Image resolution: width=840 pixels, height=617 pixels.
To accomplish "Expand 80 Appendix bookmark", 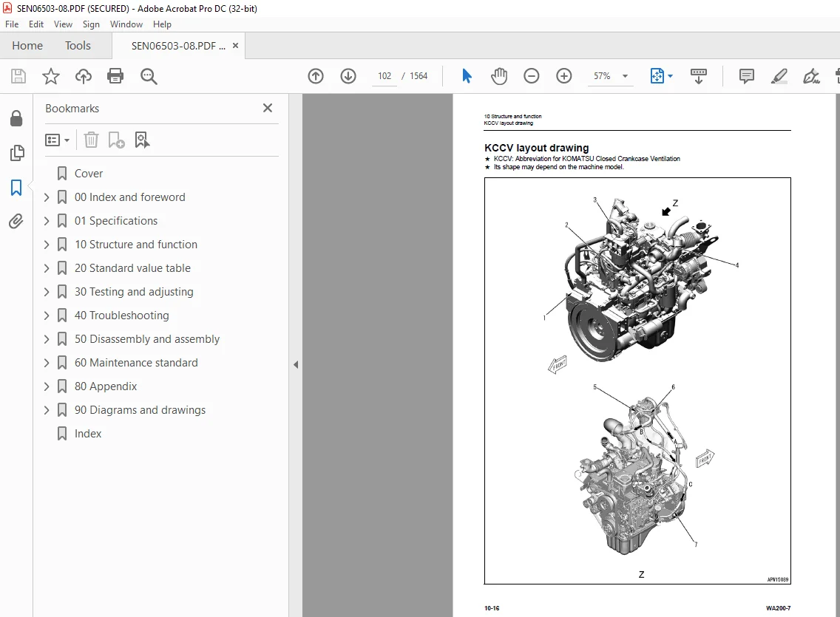I will coord(47,386).
